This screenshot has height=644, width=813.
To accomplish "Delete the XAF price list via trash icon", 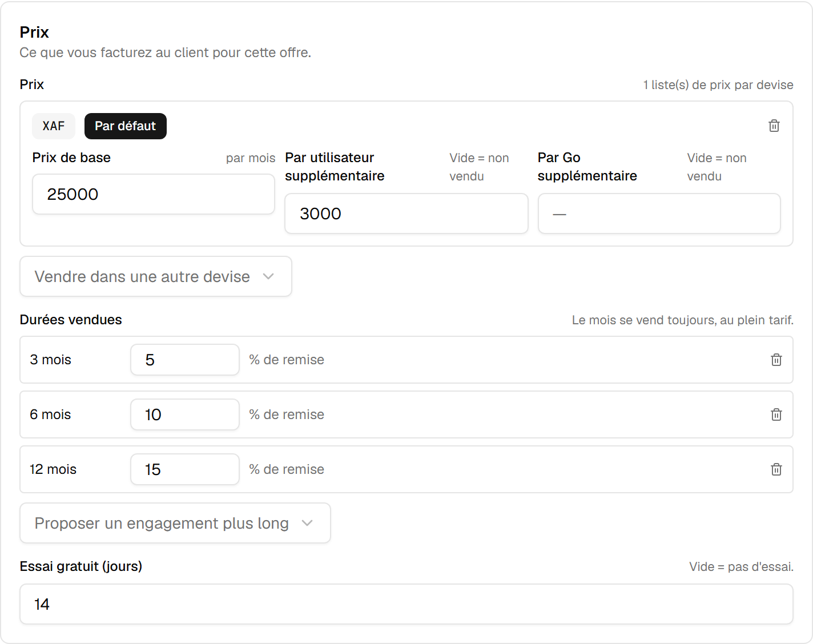I will (774, 126).
